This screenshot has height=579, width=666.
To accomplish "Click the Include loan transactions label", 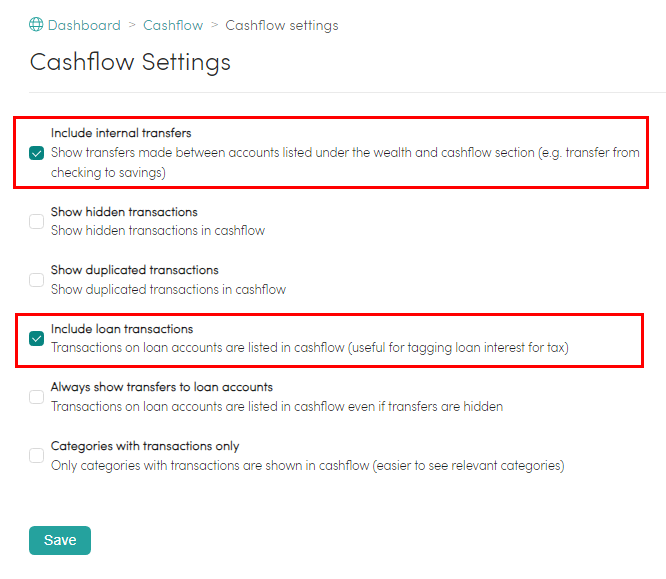I will (x=122, y=329).
